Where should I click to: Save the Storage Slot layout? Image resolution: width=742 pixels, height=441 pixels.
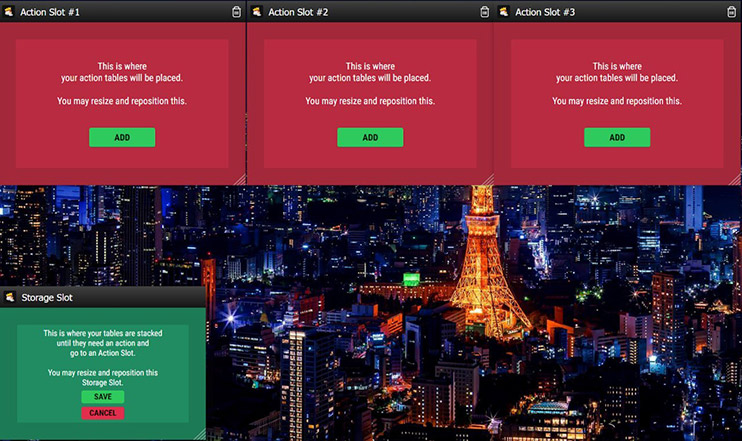coord(102,397)
